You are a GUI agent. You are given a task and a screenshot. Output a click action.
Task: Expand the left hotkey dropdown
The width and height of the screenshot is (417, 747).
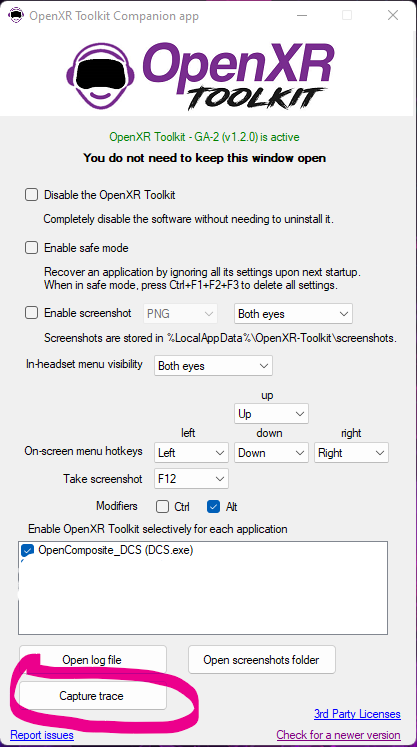point(191,453)
